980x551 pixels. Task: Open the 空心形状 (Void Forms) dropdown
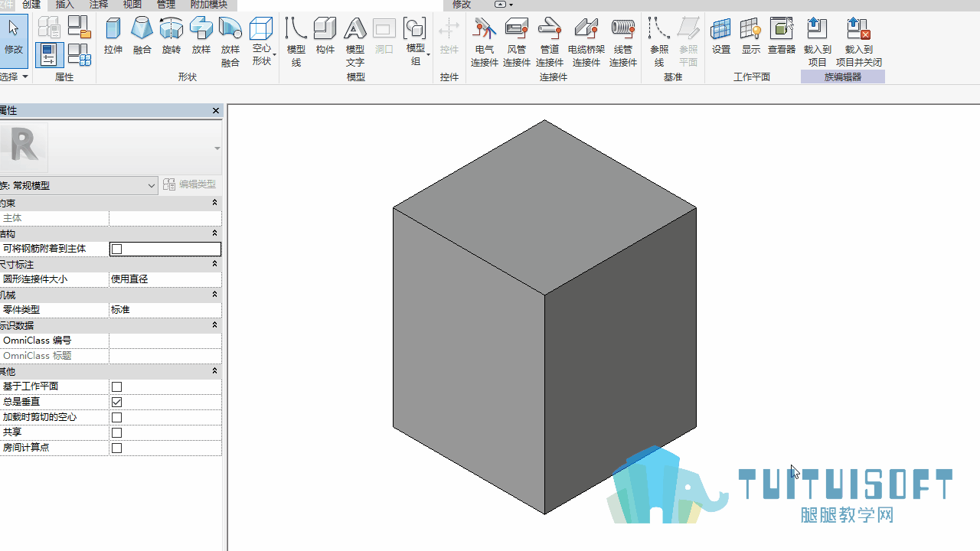[x=262, y=42]
